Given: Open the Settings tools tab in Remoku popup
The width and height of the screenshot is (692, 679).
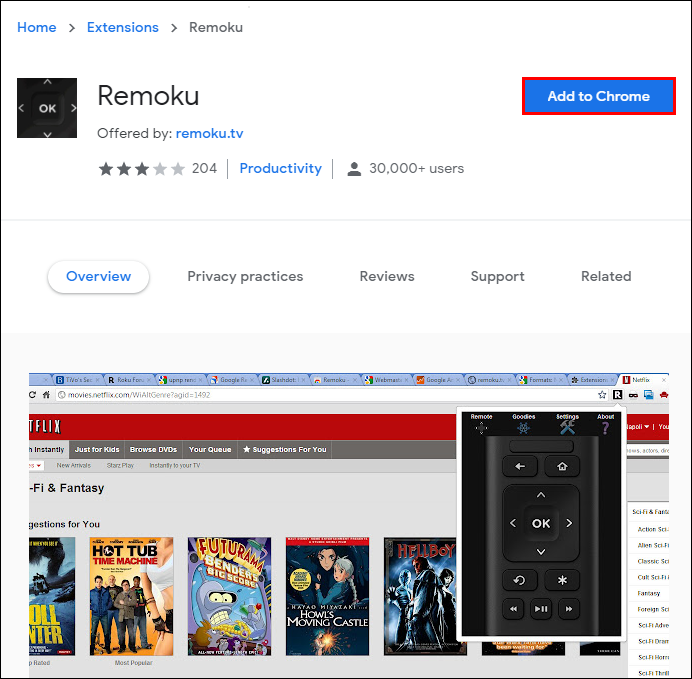Looking at the screenshot, I should click(567, 423).
